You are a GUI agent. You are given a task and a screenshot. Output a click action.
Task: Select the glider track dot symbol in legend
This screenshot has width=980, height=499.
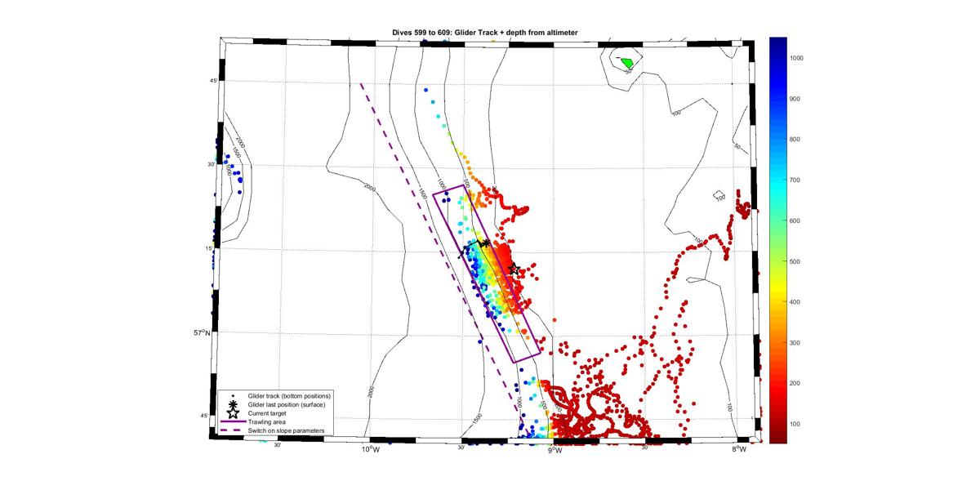[234, 395]
